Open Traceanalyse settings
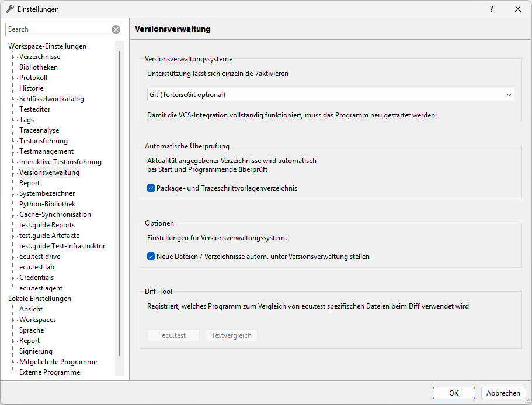Screen dimensions: 532x405 click(x=39, y=130)
